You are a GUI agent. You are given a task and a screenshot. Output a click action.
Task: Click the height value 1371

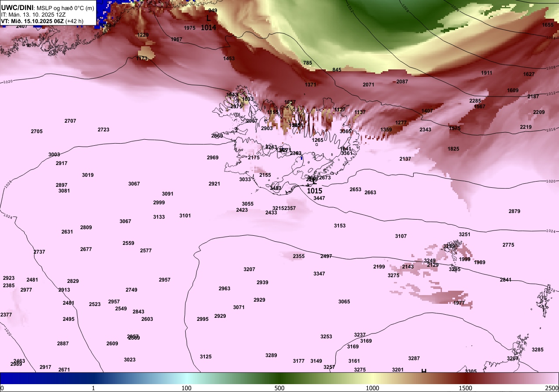[x=311, y=85]
